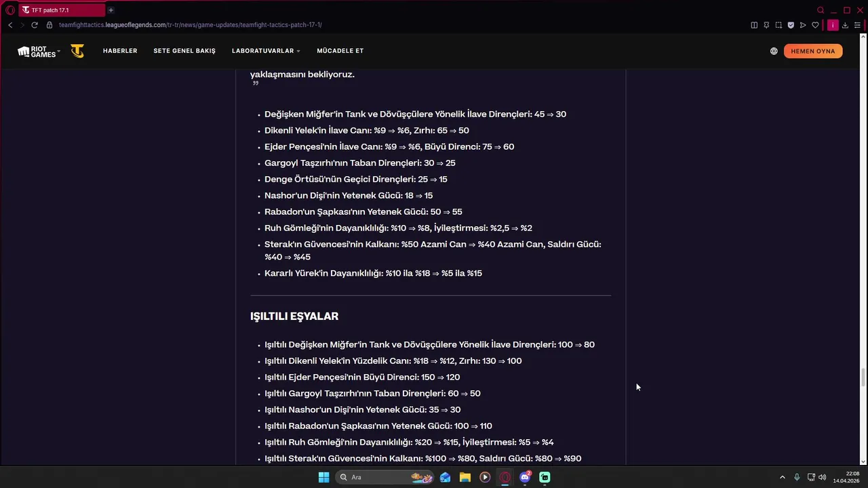Go to SETE GENEL BAKIŞ

coord(184,51)
